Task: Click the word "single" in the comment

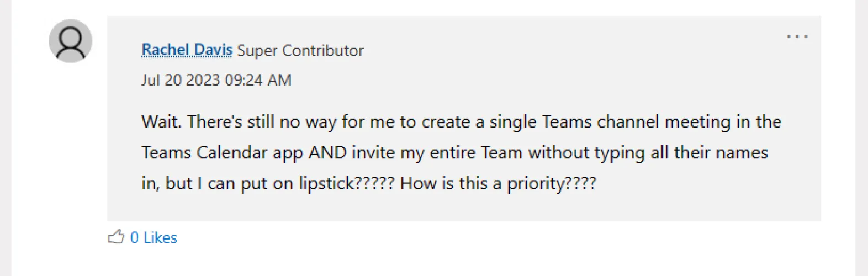Action: click(x=513, y=121)
